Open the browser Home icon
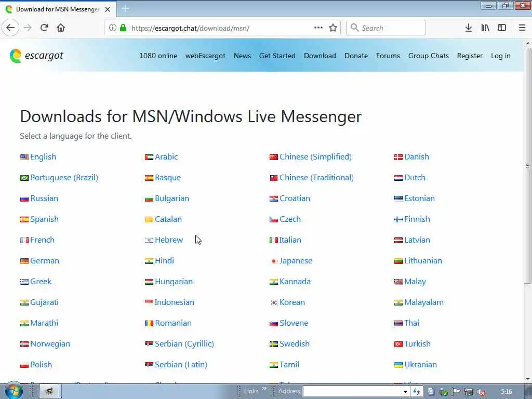 tap(61, 28)
